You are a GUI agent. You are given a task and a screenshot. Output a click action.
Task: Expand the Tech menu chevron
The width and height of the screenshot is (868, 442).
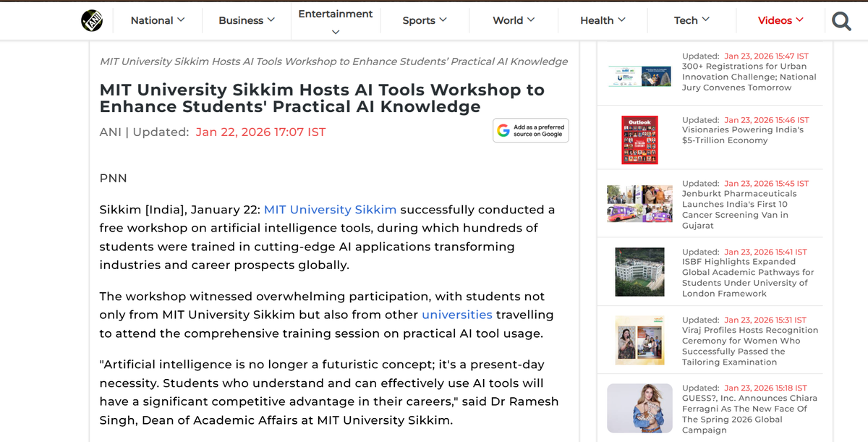tap(705, 20)
